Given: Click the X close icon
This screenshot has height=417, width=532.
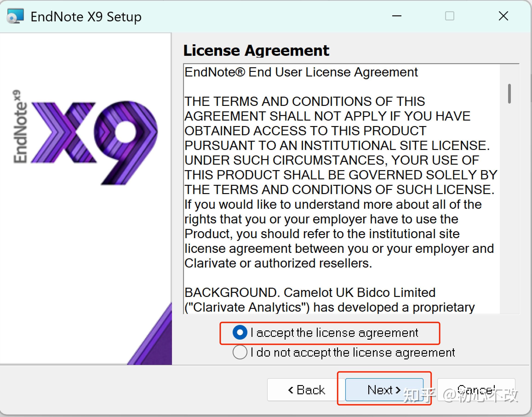Looking at the screenshot, I should click(x=503, y=16).
